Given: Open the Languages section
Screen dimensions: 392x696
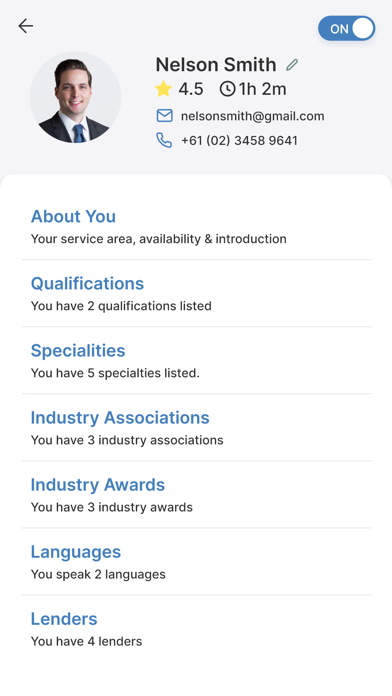Looking at the screenshot, I should pyautogui.click(x=196, y=562).
